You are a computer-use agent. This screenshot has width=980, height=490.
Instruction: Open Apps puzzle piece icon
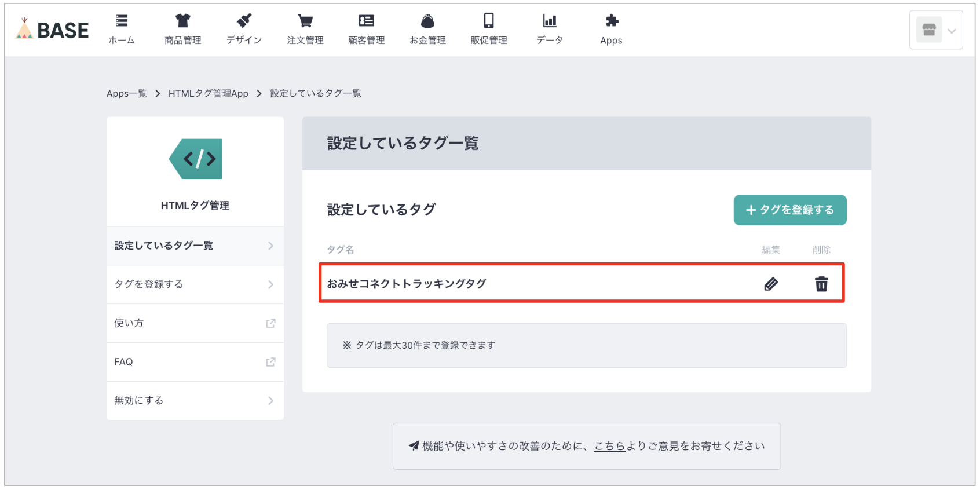tap(612, 21)
